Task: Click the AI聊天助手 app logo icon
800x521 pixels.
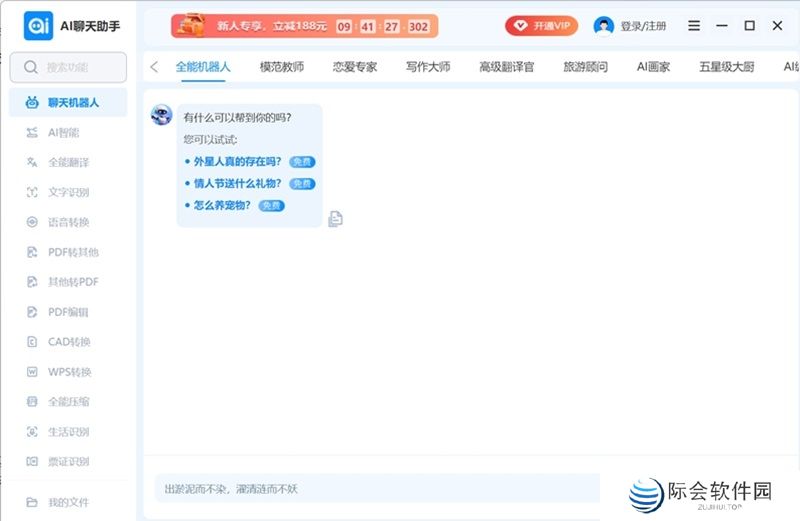Action: click(38, 26)
